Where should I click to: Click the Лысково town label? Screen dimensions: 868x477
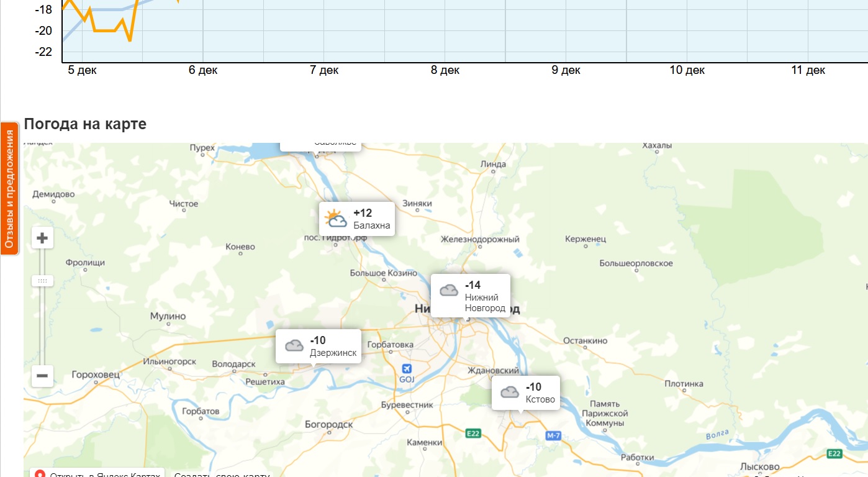(x=760, y=466)
